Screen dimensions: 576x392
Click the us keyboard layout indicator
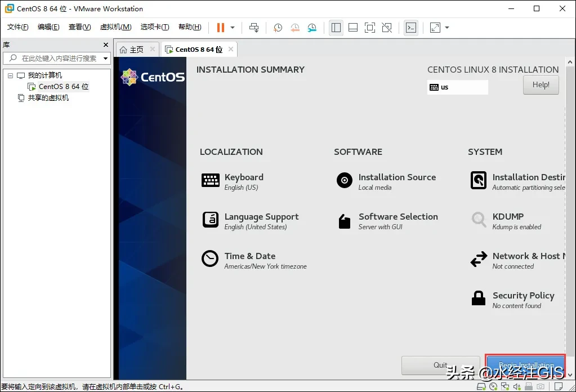pyautogui.click(x=458, y=87)
